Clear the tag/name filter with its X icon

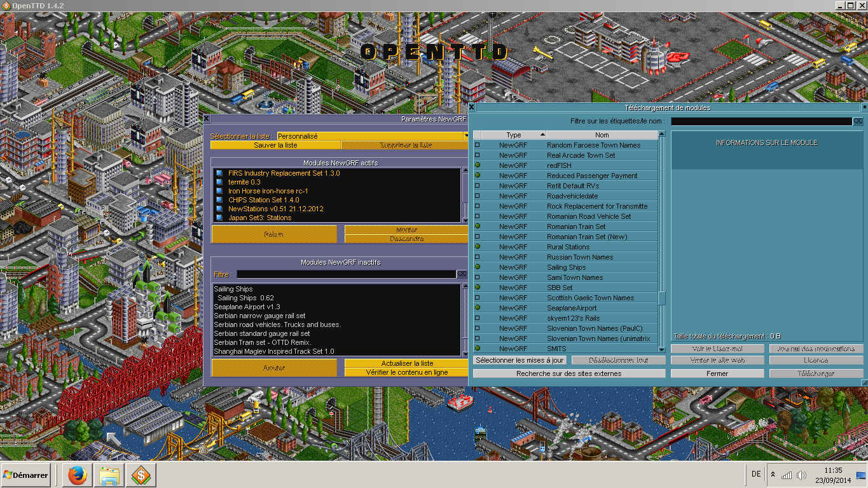858,121
